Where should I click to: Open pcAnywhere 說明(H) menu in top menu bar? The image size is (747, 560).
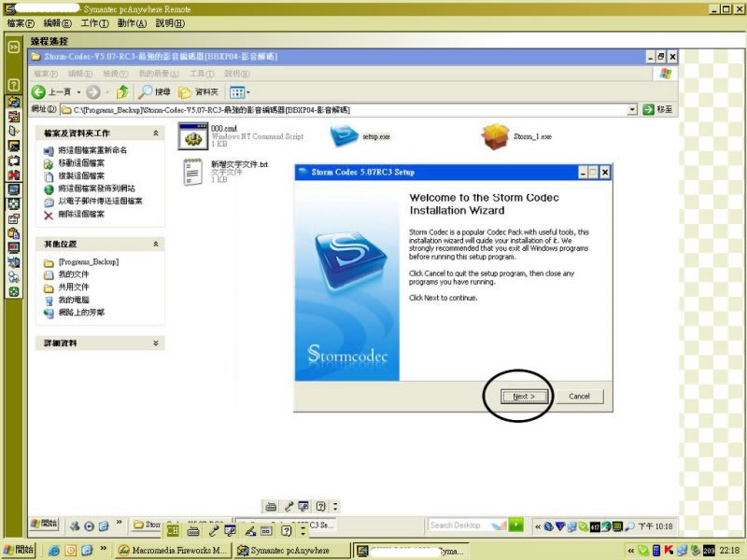pos(170,23)
